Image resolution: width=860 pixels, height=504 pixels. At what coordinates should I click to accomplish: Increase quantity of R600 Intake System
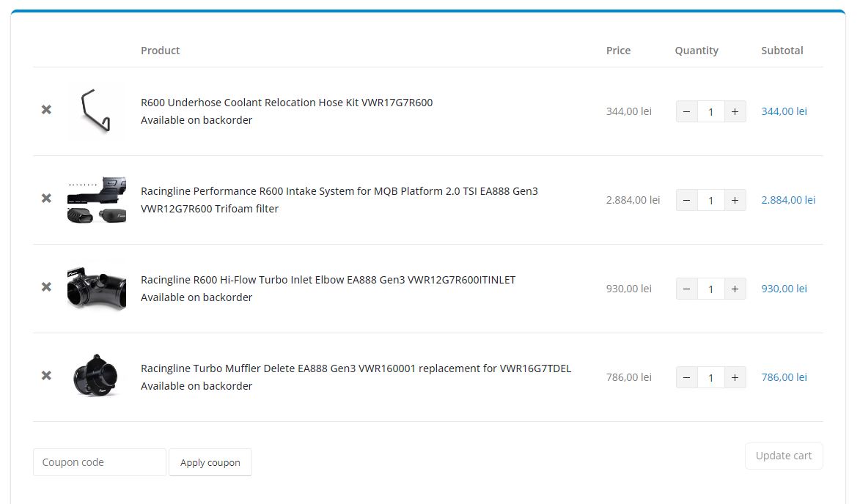735,201
